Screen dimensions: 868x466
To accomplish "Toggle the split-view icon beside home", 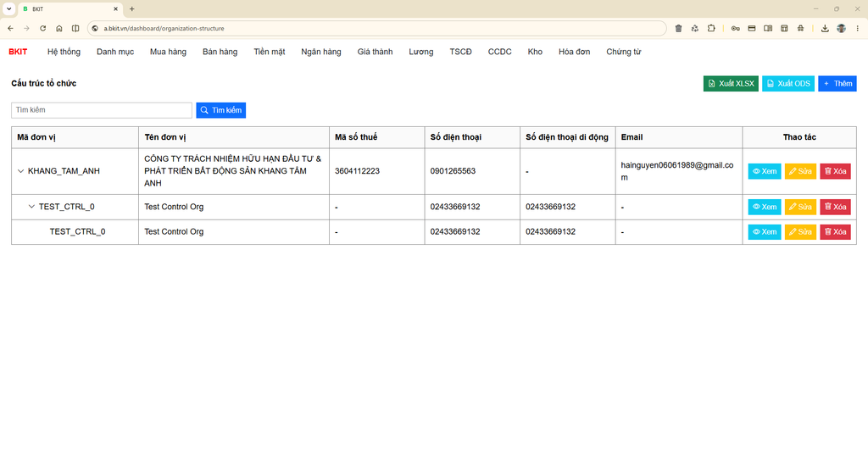I will pos(75,28).
